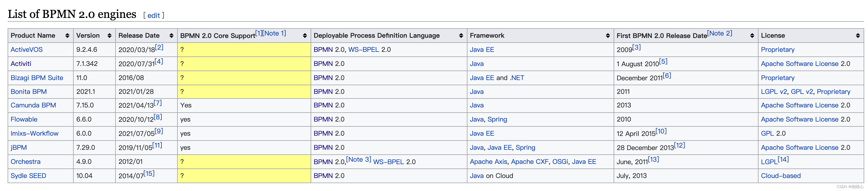Screen dimensions: 868x191
Task: Open LGPL v2 license link in Bonita row
Action: [x=774, y=92]
